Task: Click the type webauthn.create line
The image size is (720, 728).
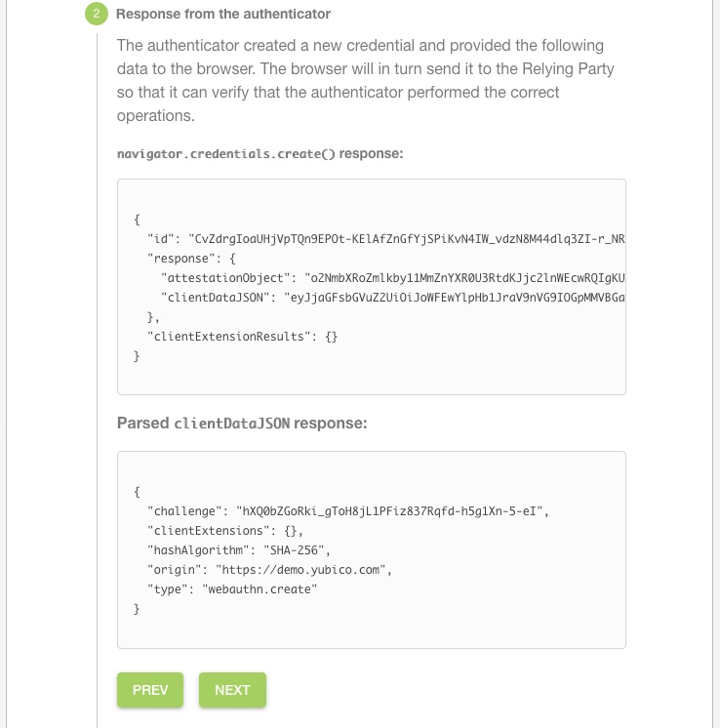Action: tap(232, 588)
